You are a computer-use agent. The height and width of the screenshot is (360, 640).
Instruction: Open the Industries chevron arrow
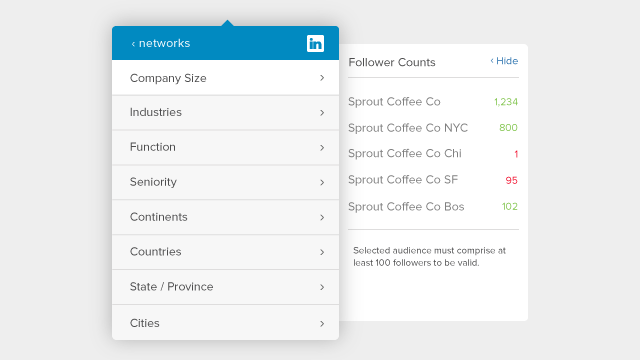click(322, 113)
